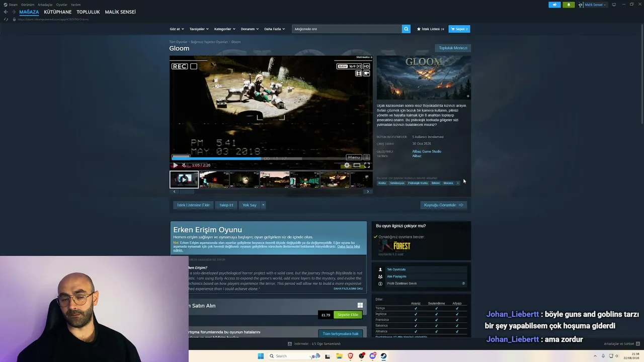This screenshot has height=362, width=644.
Task: Switch trailer to theater mode
Action: 357,165
